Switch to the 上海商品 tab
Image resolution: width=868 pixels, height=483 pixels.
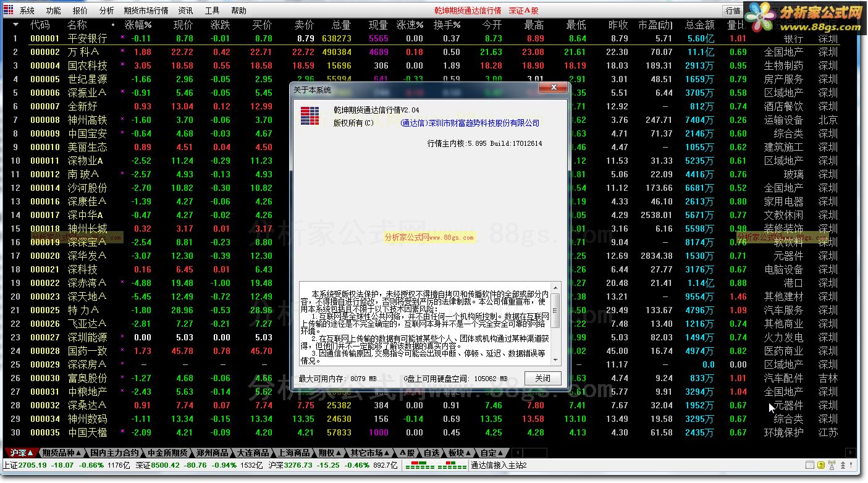293,453
